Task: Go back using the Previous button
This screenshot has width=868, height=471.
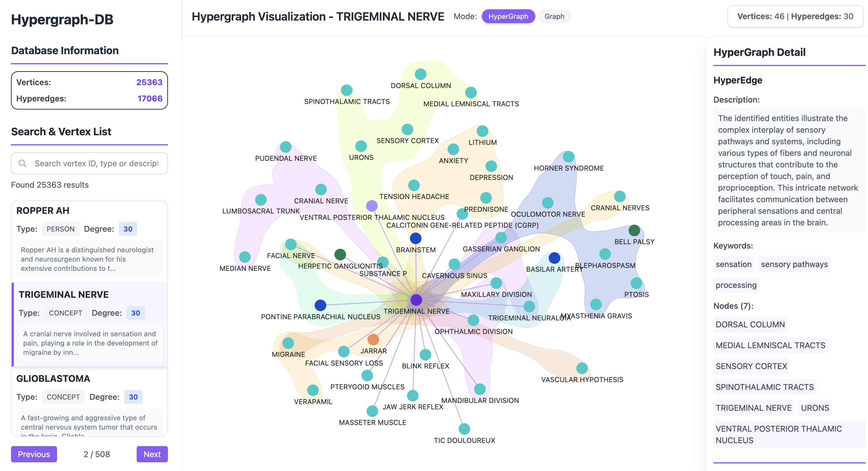Action: pos(34,454)
